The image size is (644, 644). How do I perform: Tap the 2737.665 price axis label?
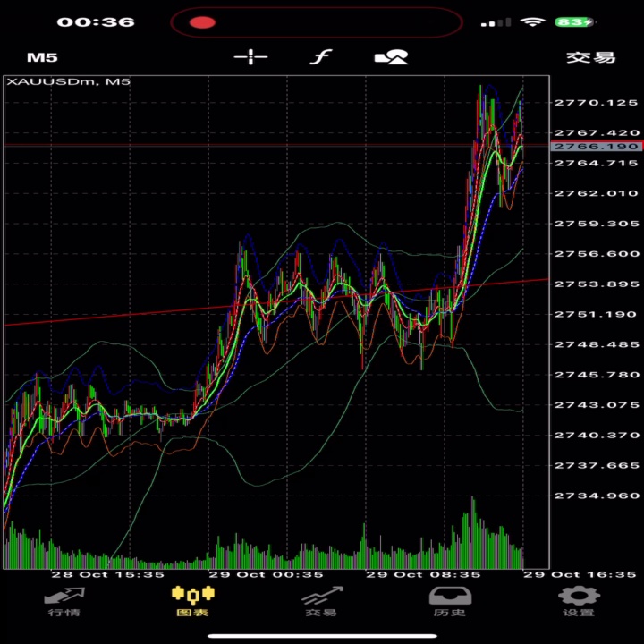[597, 466]
